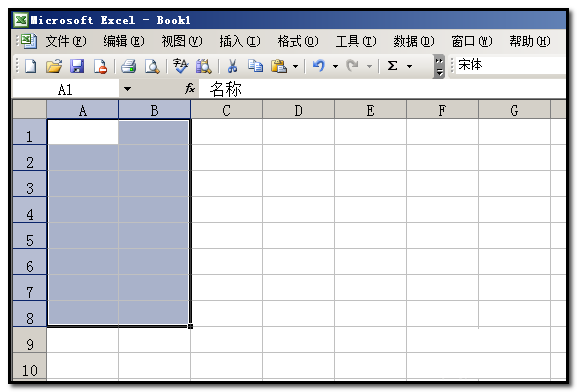
Task: Click cell A1 in the grid
Action: [82, 132]
